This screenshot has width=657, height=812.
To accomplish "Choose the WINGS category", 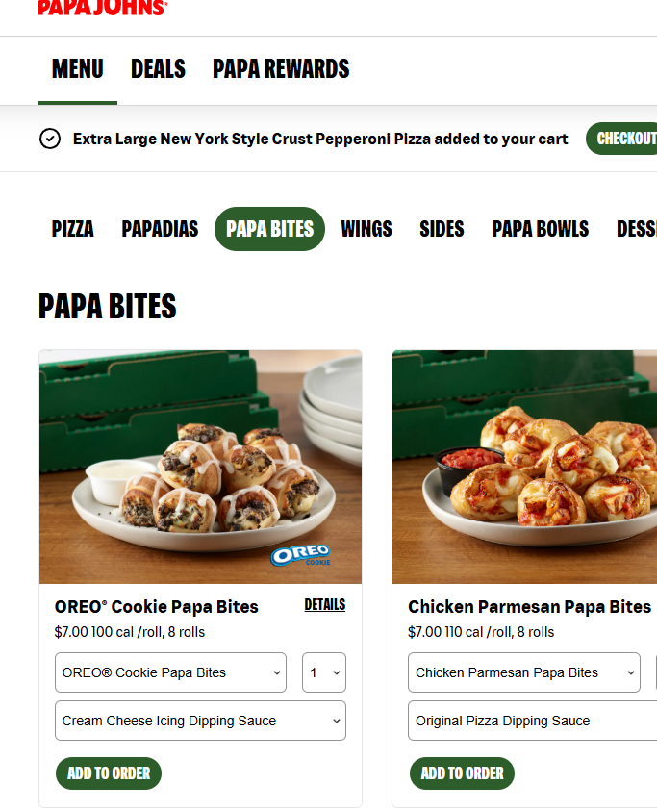I will [366, 229].
